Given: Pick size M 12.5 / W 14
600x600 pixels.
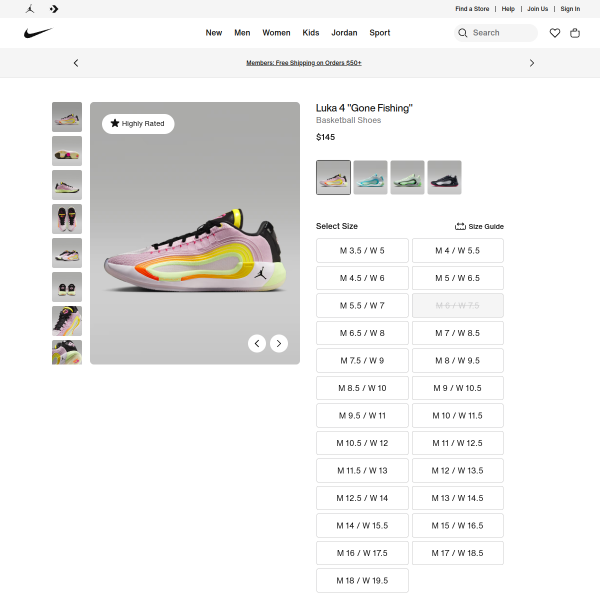Looking at the screenshot, I should (362, 499).
